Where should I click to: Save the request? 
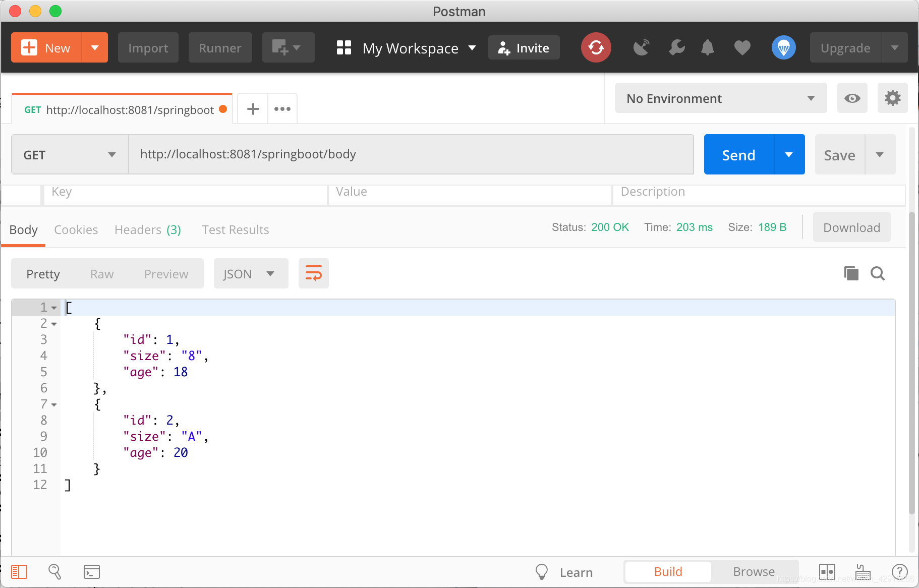point(840,155)
